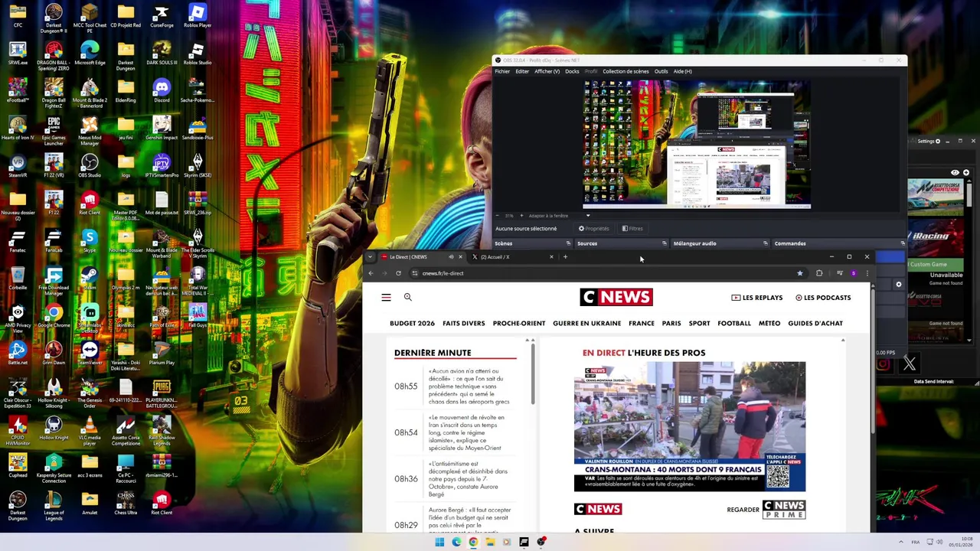Open the Google Chrome desktop shortcut
Viewport: 980px width, 551px height.
(54, 316)
